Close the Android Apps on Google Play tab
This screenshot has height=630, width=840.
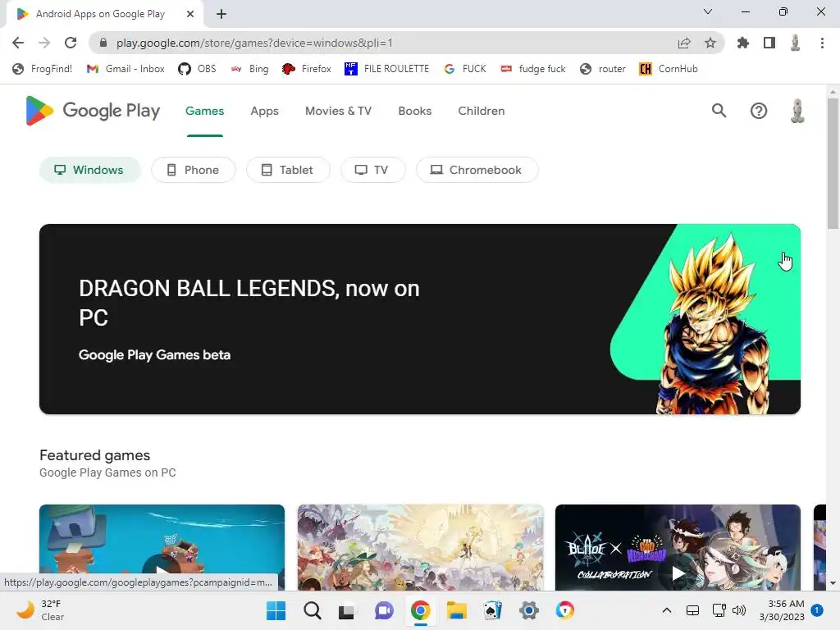click(190, 14)
